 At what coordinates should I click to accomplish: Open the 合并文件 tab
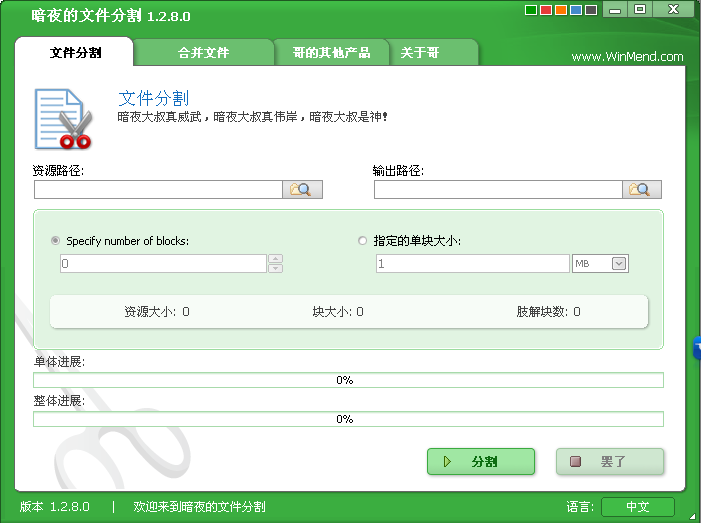coord(203,52)
